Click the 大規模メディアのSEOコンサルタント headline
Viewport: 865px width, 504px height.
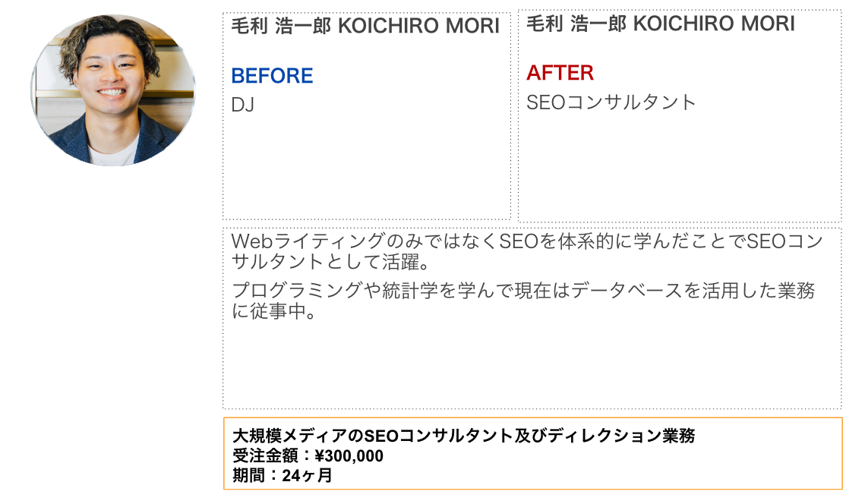tap(463, 436)
